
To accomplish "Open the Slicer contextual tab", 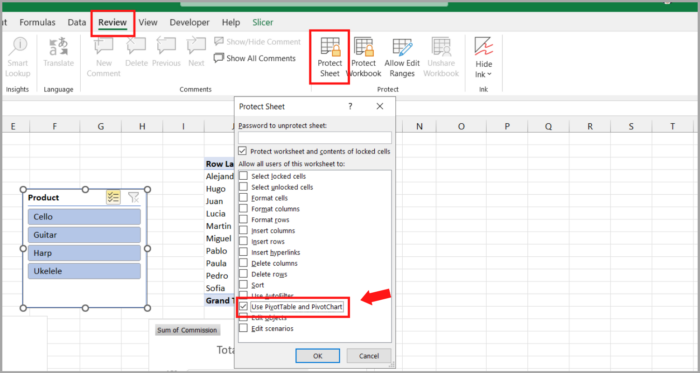I will tap(262, 22).
